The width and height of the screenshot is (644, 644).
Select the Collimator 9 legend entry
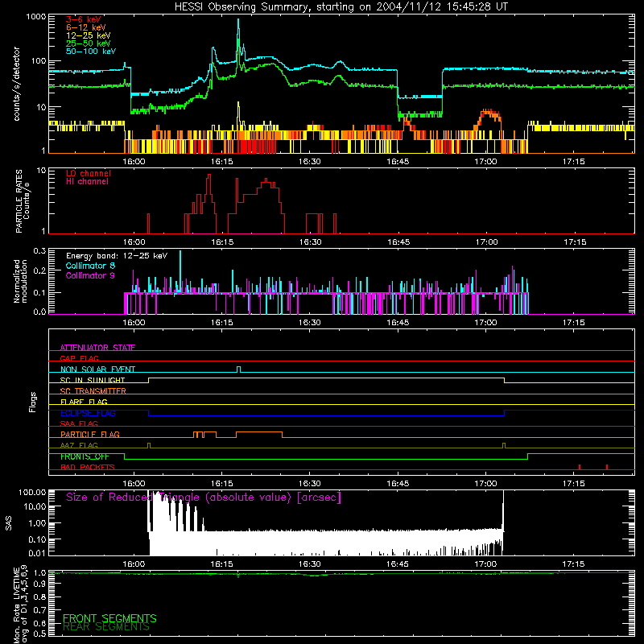click(x=90, y=275)
